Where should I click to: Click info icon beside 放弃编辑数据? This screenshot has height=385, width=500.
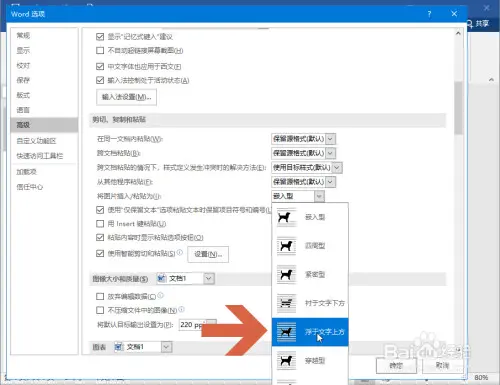[x=160, y=295]
